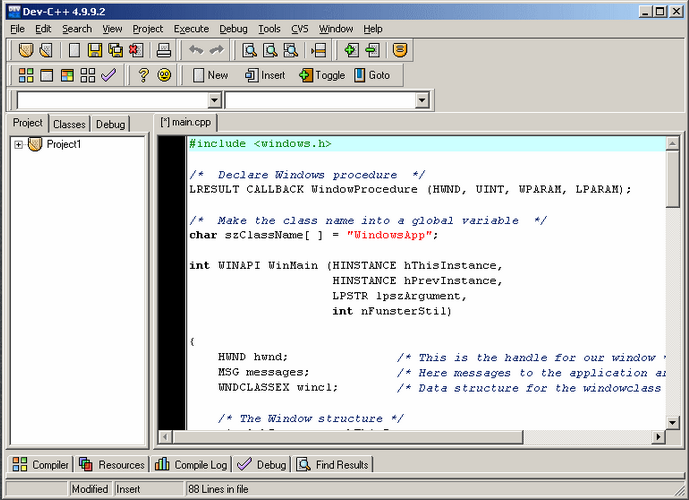Click the Compile and Run icon
689x500 pixels.
point(67,76)
